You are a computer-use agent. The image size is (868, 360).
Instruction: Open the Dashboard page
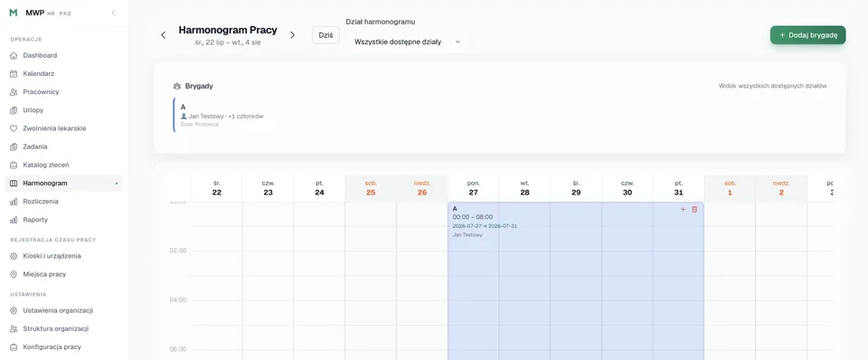(63, 55)
